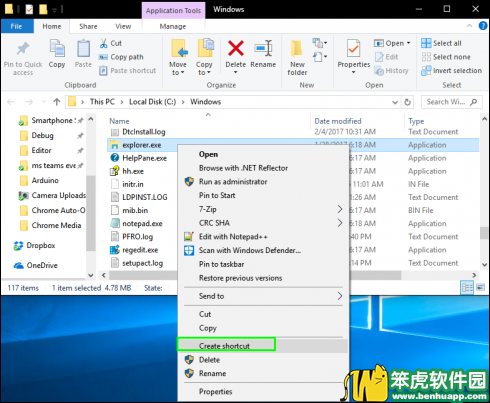This screenshot has width=490, height=403.
Task: Select the DtcInstall.log file
Action: pos(144,132)
